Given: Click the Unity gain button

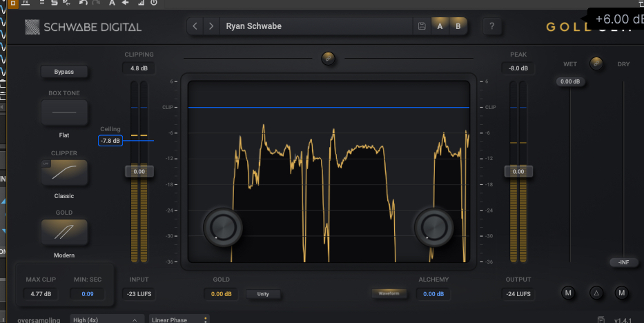Looking at the screenshot, I should point(263,294).
